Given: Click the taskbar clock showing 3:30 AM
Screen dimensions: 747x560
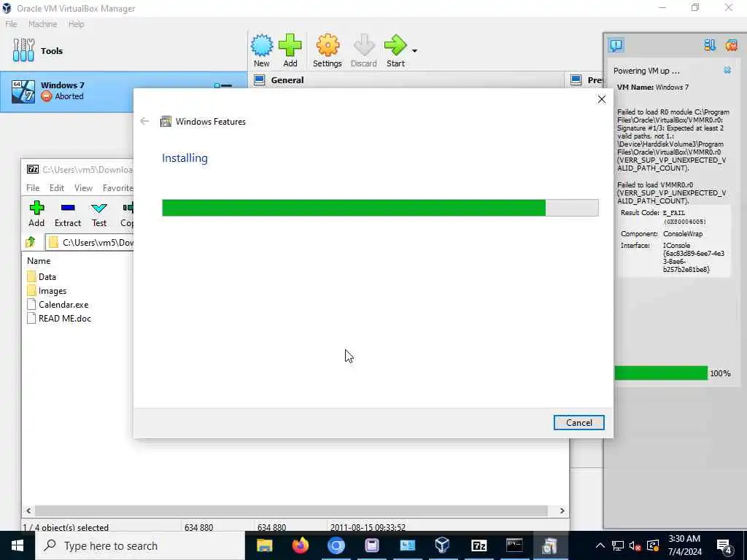Looking at the screenshot, I should click(684, 545).
